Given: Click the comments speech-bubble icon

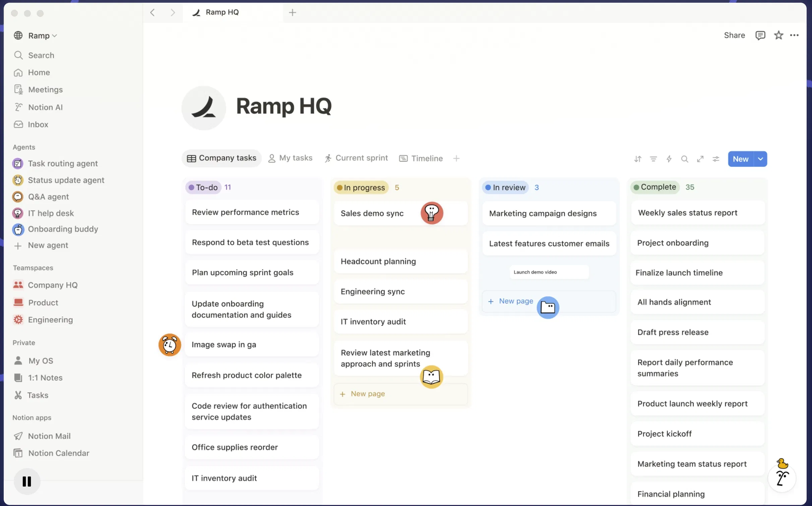Looking at the screenshot, I should tap(760, 35).
